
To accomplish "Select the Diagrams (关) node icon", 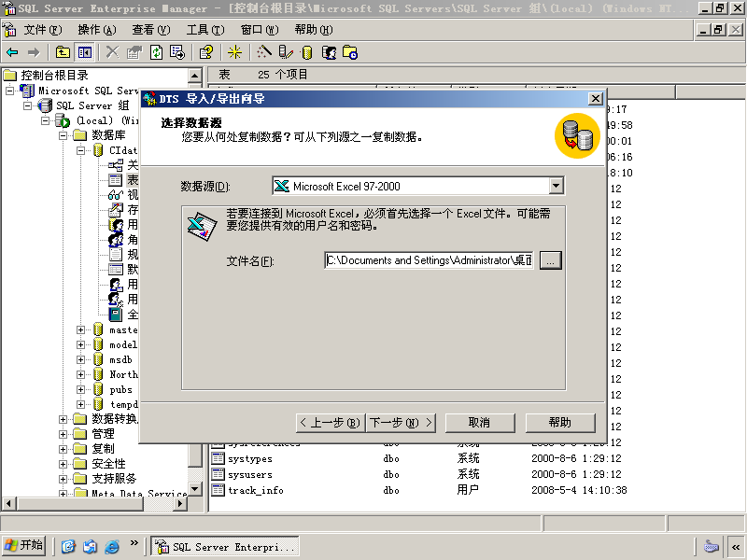I will pyautogui.click(x=115, y=165).
